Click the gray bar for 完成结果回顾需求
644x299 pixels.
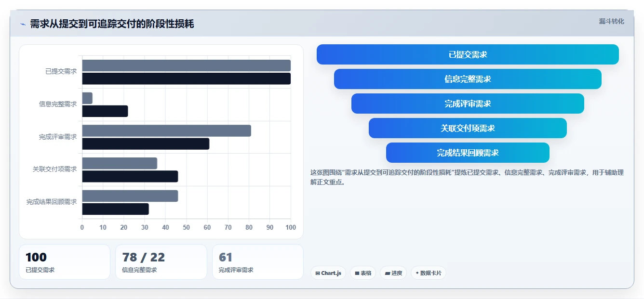click(130, 196)
